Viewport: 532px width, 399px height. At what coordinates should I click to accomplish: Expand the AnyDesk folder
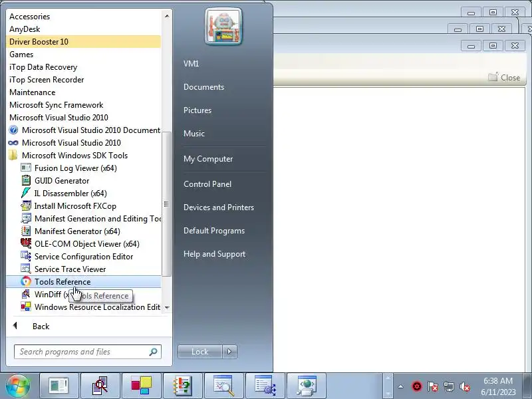84,29
